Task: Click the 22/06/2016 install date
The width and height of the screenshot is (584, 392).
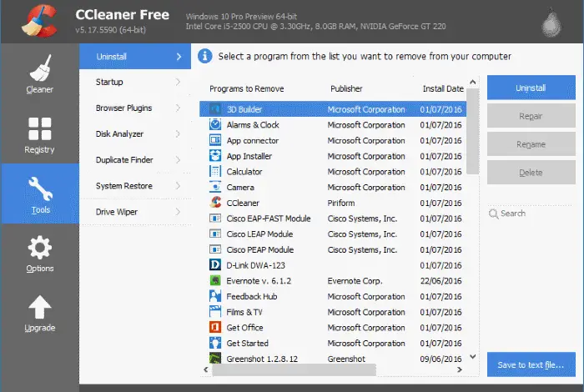Action: pos(441,281)
